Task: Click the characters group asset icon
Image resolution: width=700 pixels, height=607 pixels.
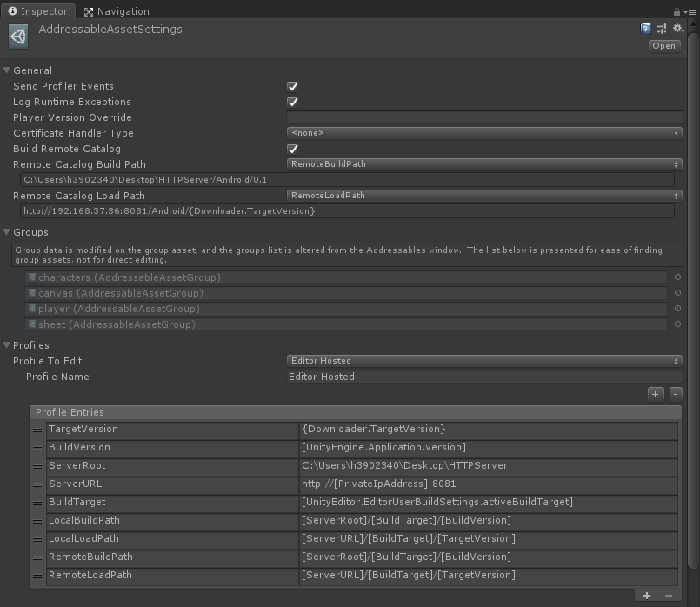Action: 31,277
